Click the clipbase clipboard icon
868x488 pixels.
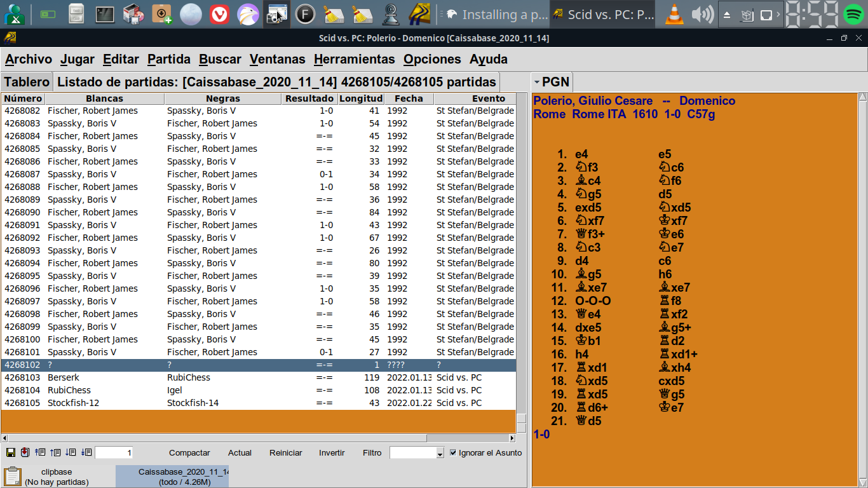12,477
